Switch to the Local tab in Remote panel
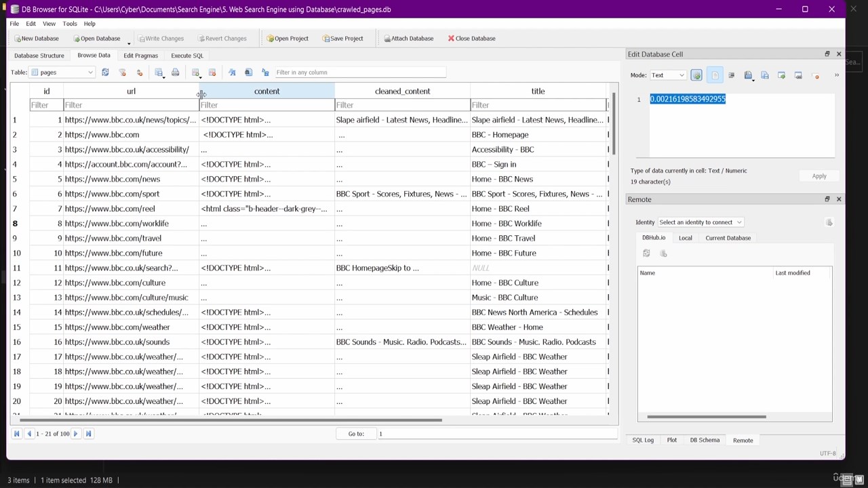The image size is (868, 488). [685, 238]
